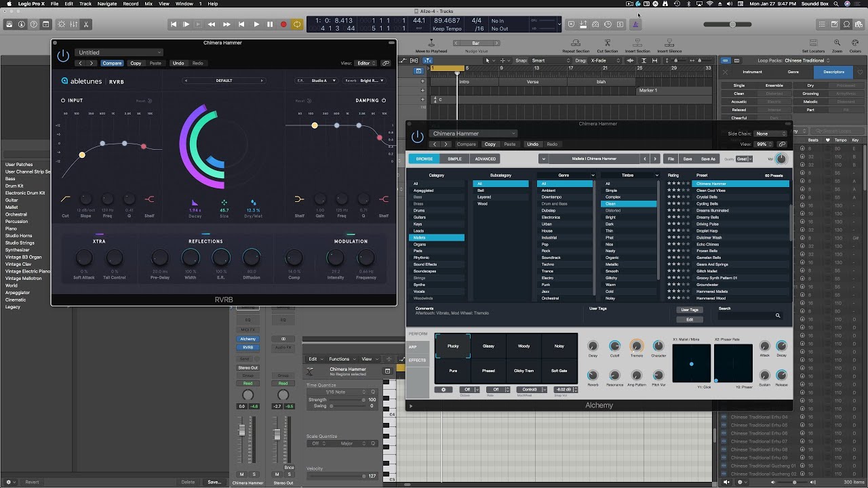The image size is (868, 488).
Task: Toggle Alchemy plugin power button
Action: [x=417, y=137]
